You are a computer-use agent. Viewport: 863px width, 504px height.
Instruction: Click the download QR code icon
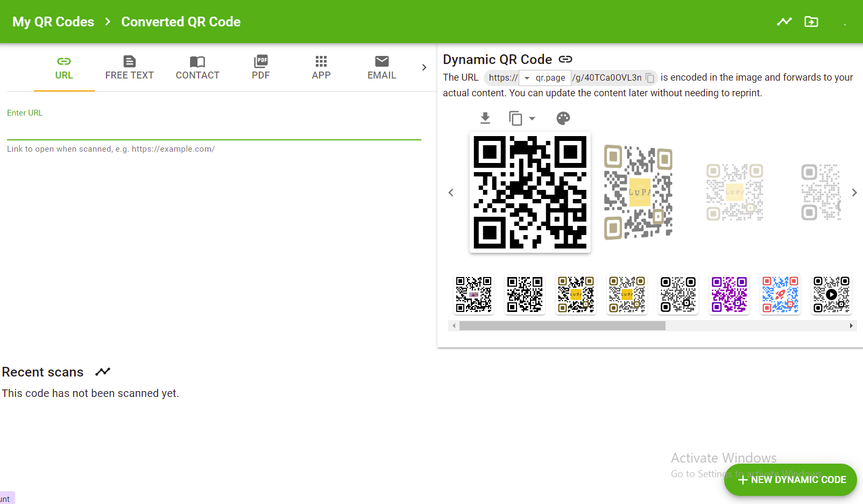point(485,118)
